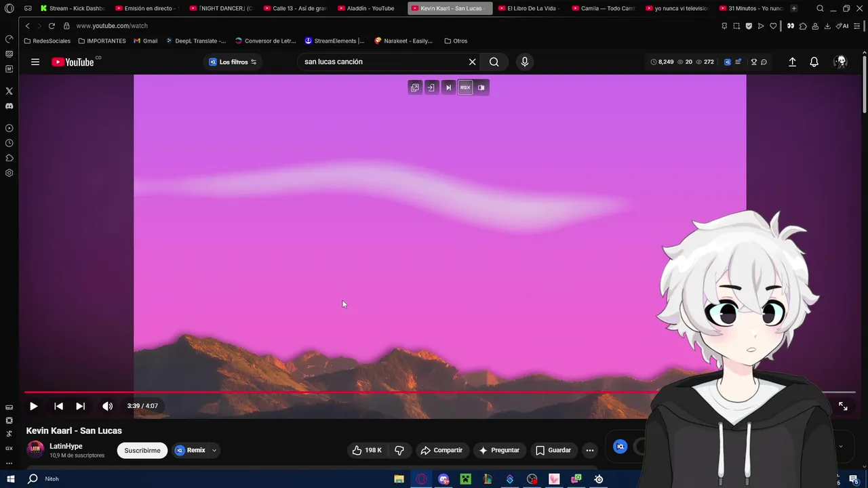Viewport: 868px width, 488px height.
Task: Click the Remix button
Action: [191, 450]
